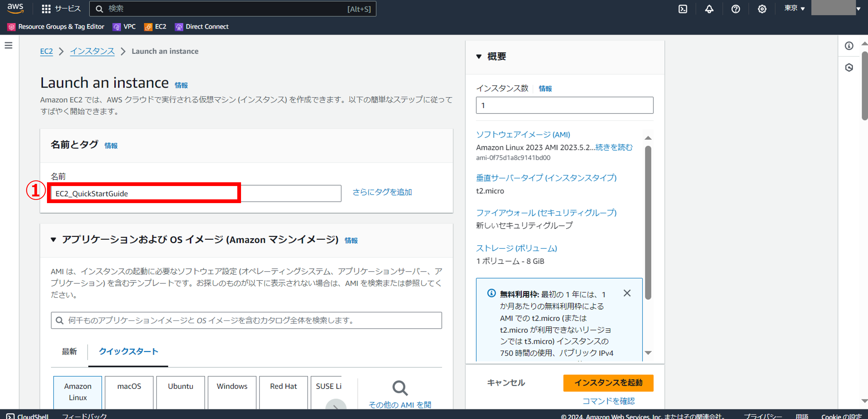Toggle the hamburger side navigation menu
Screen dimensions: 868x419
click(x=9, y=45)
